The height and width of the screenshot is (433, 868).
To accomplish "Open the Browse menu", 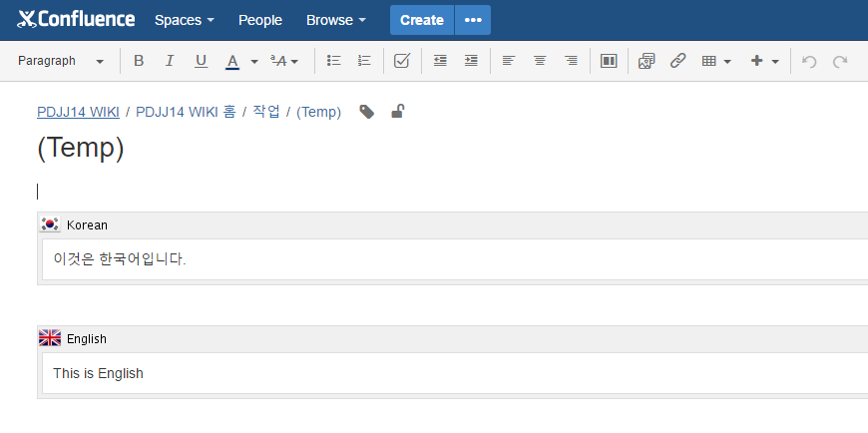I will coord(335,20).
